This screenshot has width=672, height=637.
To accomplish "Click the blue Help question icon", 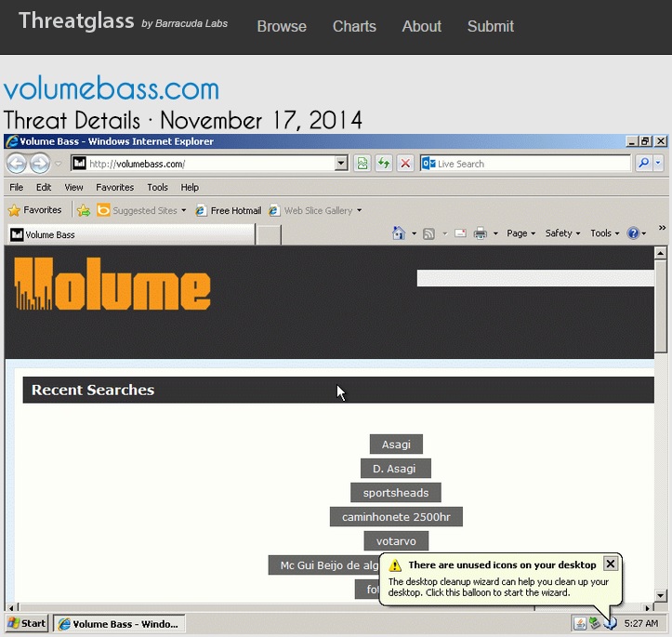I will (x=633, y=233).
